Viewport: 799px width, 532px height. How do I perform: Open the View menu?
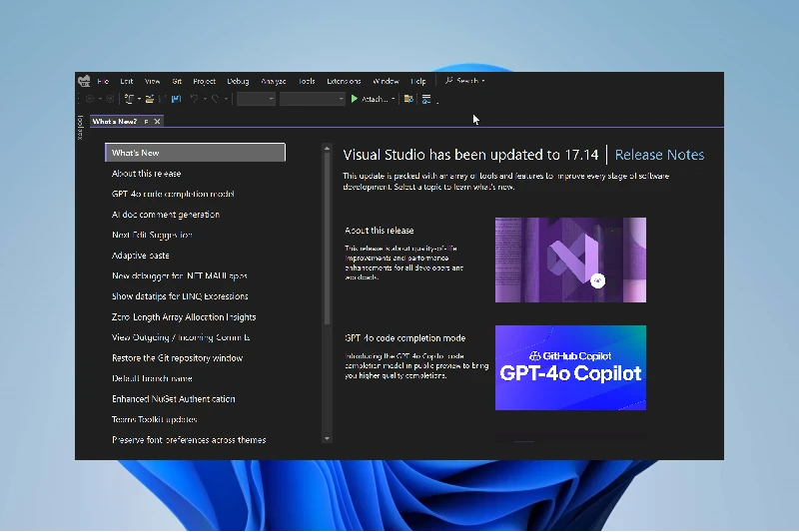click(x=153, y=81)
